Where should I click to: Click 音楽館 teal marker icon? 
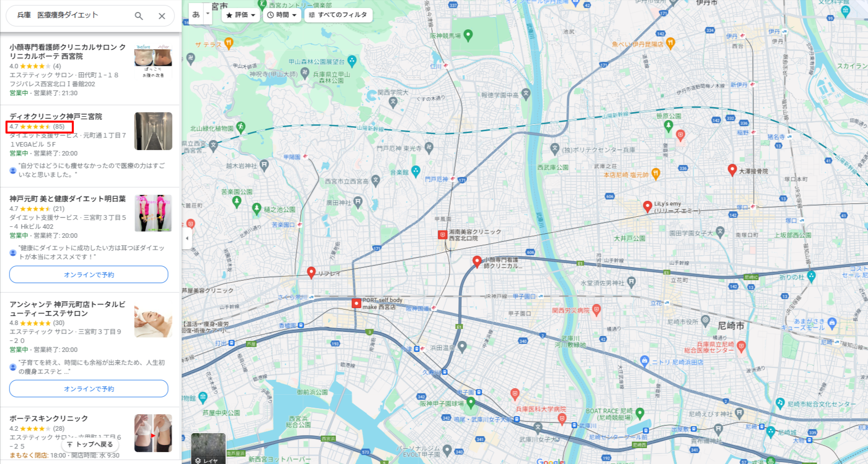click(416, 171)
